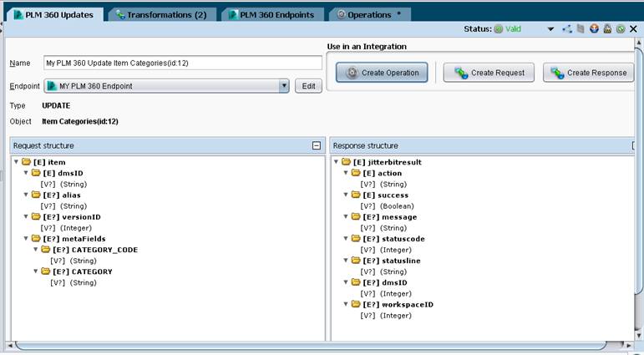Collapse the Request structure panel with minus box

tap(317, 145)
